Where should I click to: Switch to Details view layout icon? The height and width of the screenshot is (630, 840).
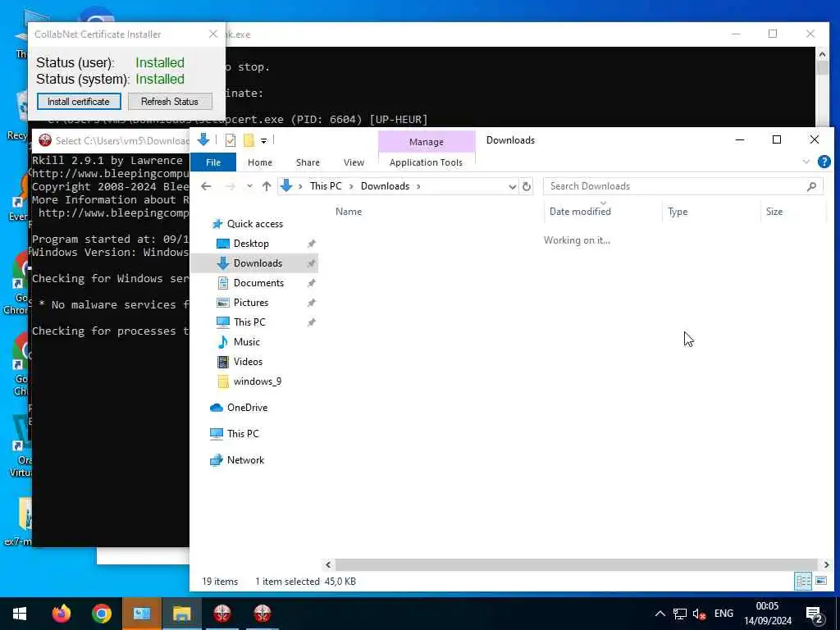click(x=802, y=581)
